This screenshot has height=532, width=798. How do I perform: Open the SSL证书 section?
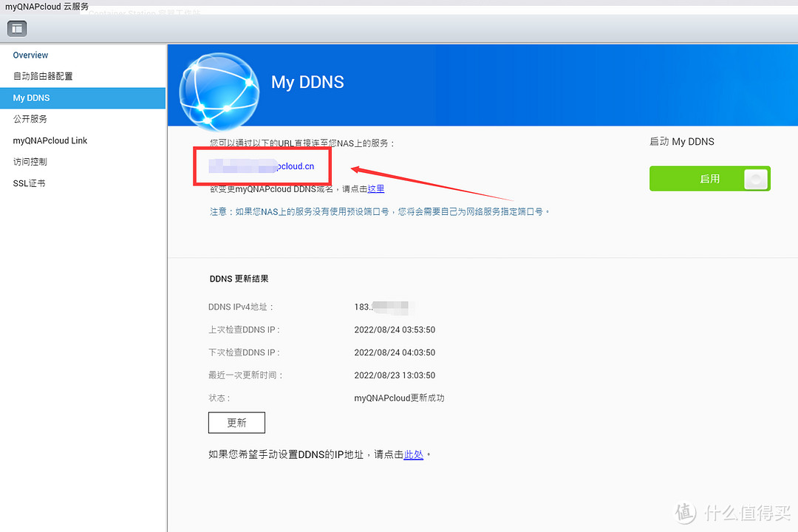click(28, 183)
